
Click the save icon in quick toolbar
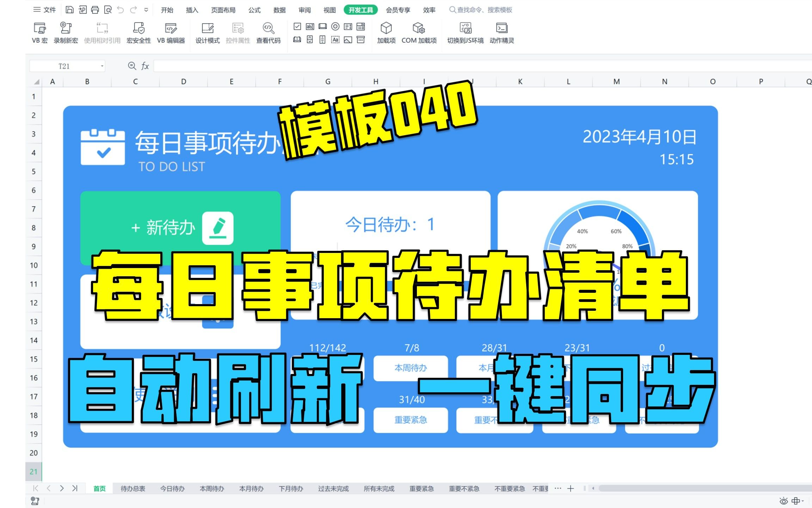point(70,10)
